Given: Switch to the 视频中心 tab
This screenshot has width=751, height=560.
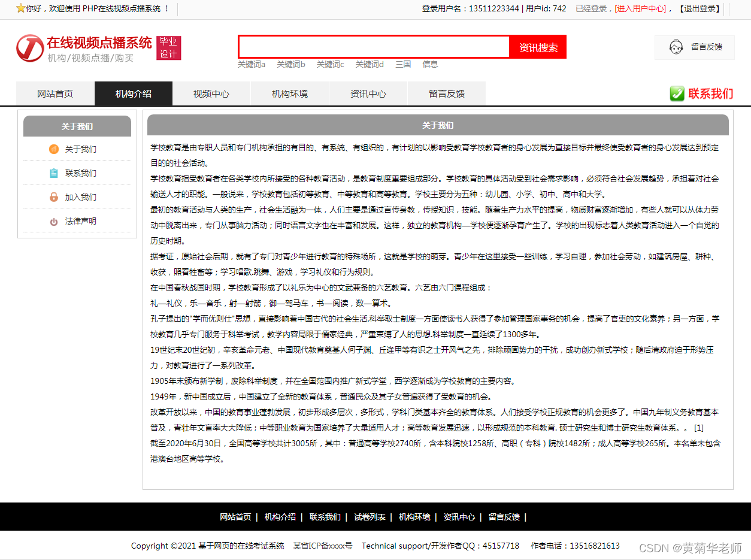Looking at the screenshot, I should pos(211,94).
